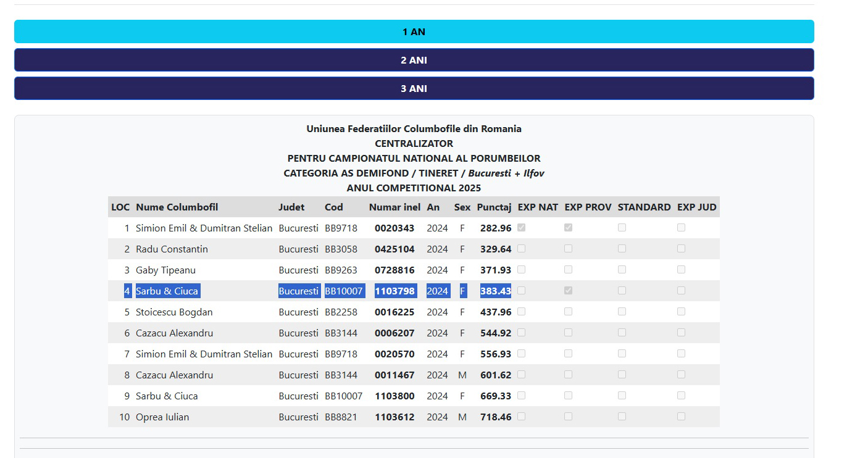Uncheck EXP PROV for ring 1103798
The width and height of the screenshot is (868, 458).
568,291
